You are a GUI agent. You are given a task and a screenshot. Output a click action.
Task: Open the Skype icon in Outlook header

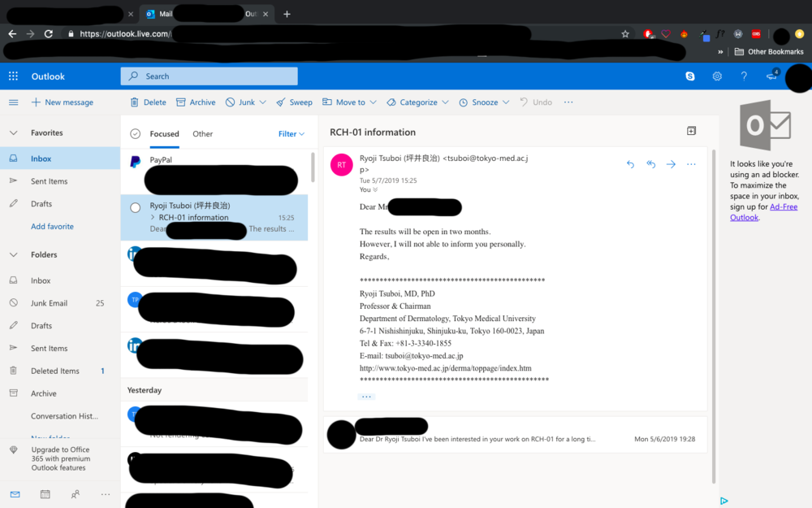[x=689, y=76]
